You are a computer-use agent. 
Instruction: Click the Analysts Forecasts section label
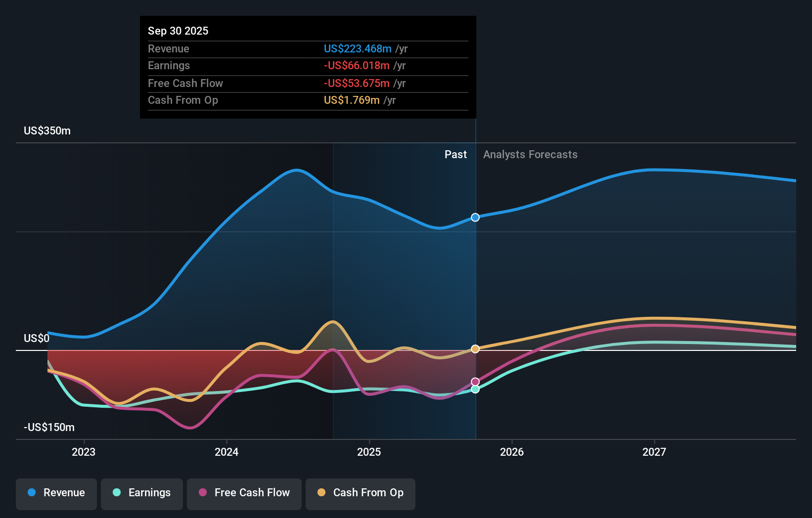[530, 154]
